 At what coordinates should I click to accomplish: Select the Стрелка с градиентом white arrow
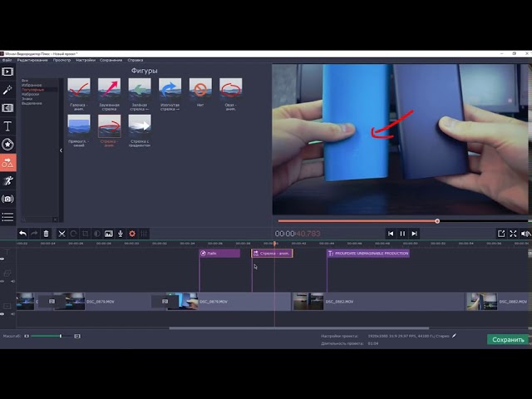coord(140,126)
